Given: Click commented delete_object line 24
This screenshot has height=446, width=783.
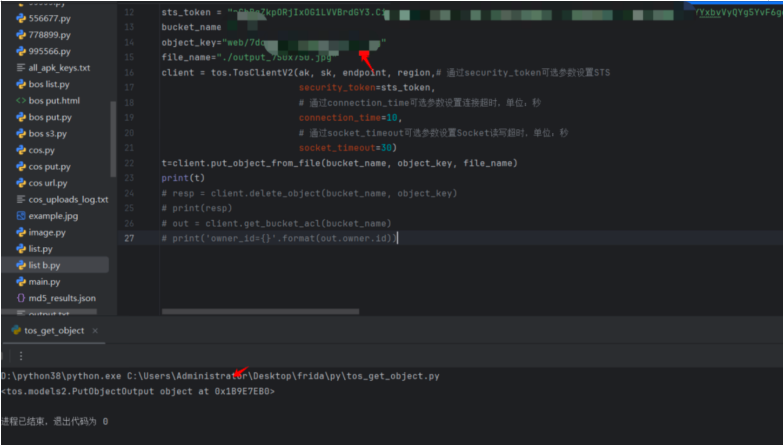Looking at the screenshot, I should click(x=309, y=193).
